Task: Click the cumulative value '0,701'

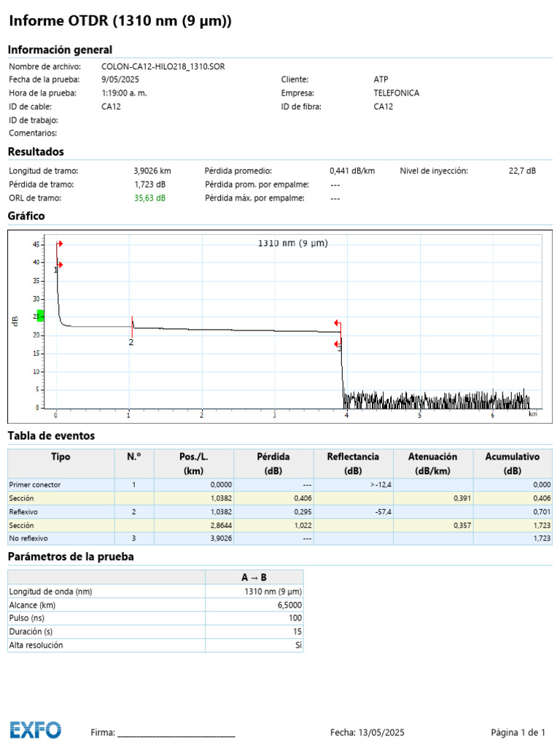Action: point(542,511)
